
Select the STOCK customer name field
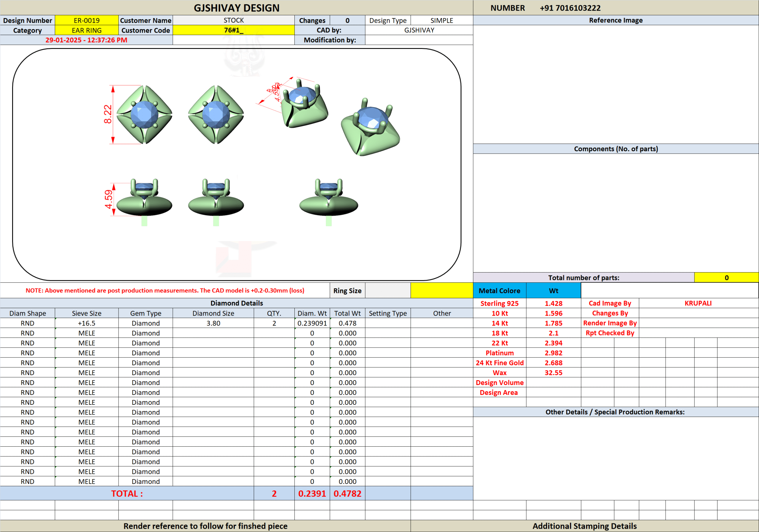coord(233,20)
